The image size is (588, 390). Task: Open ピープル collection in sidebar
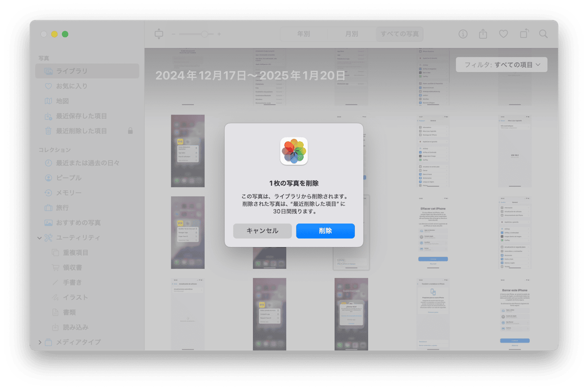(87, 178)
